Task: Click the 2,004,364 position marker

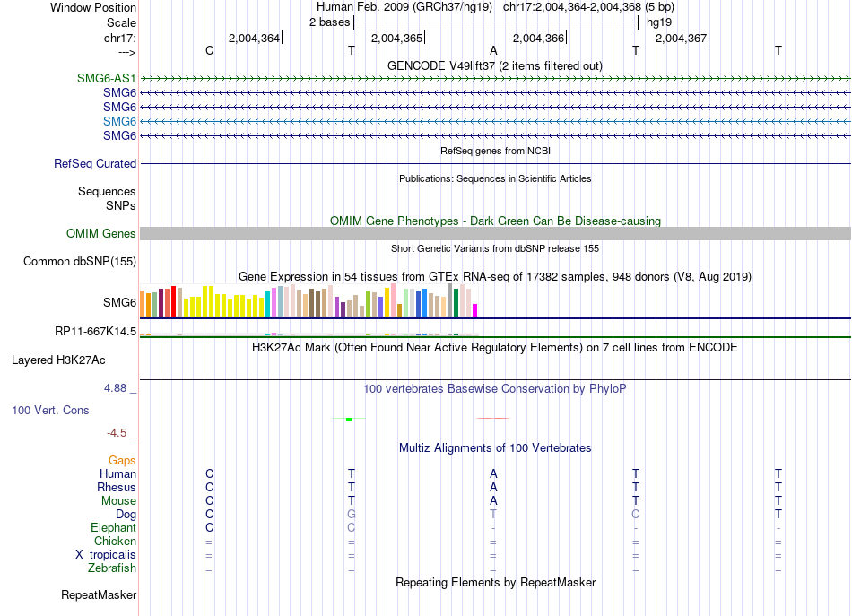Action: click(254, 38)
